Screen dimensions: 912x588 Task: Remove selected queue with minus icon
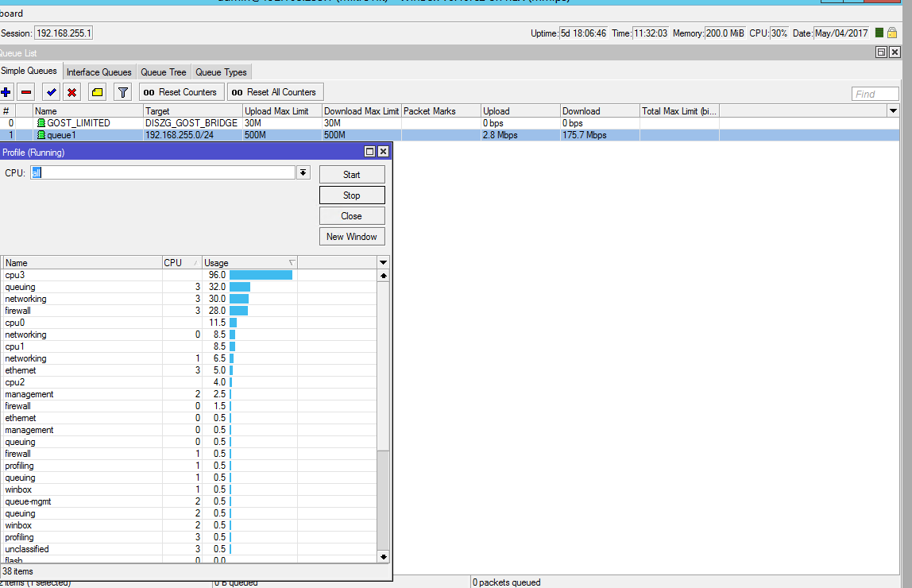pos(26,92)
